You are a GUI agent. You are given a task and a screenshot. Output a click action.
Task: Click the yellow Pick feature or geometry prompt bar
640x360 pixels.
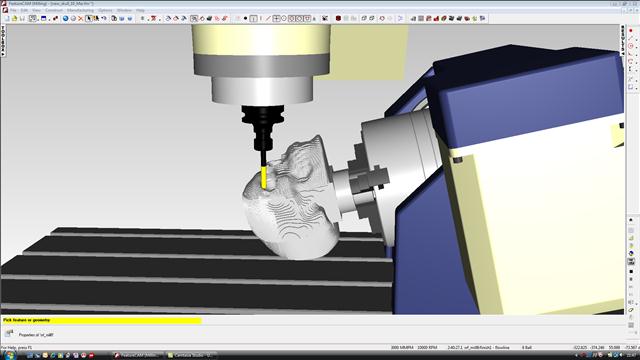(x=101, y=320)
